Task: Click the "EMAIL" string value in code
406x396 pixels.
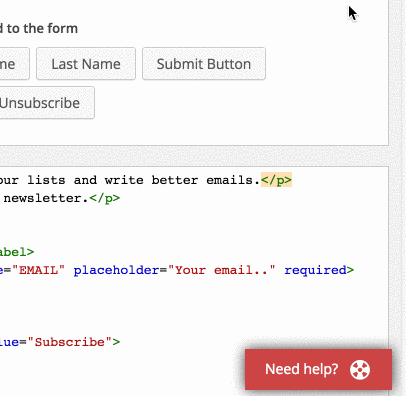Action: tap(38, 270)
